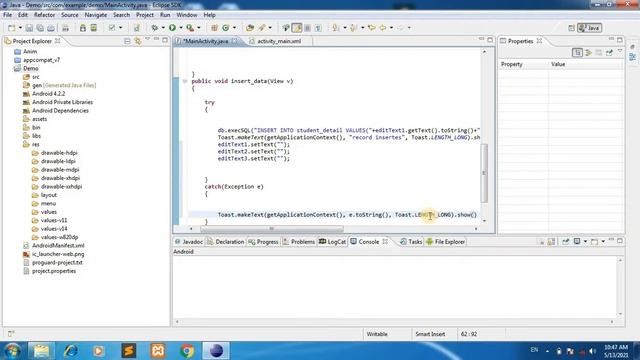Open New file dropdown arrow
640x360 pixels.
point(20,28)
